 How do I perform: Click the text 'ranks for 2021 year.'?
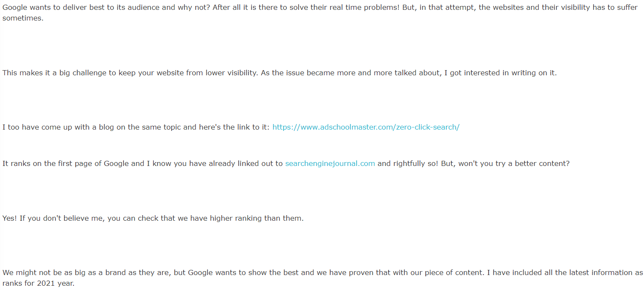coord(38,283)
